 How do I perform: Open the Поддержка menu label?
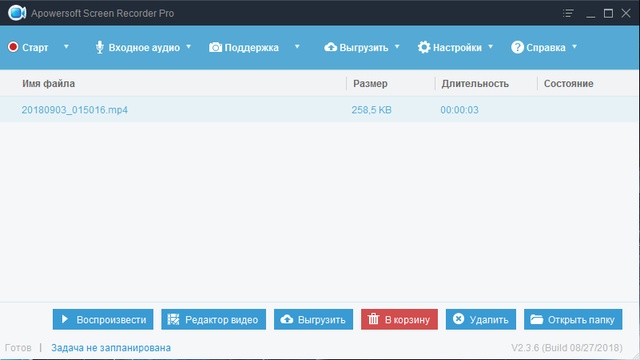pyautogui.click(x=251, y=48)
